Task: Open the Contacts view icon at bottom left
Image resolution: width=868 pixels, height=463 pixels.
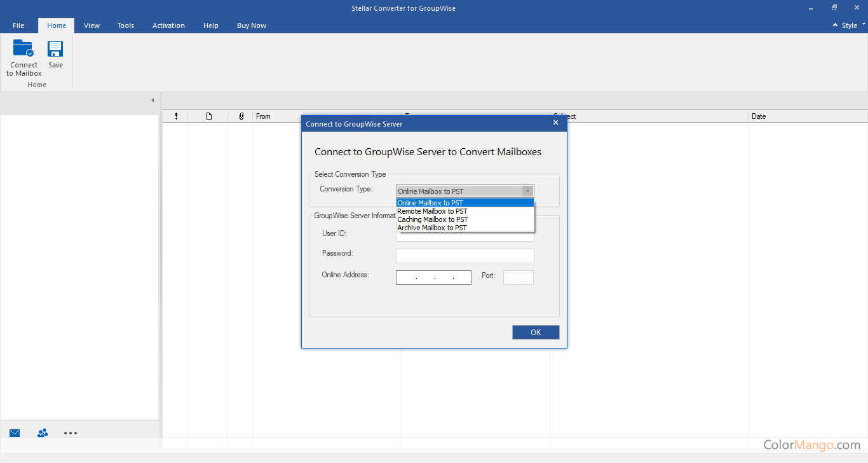Action: click(x=43, y=433)
